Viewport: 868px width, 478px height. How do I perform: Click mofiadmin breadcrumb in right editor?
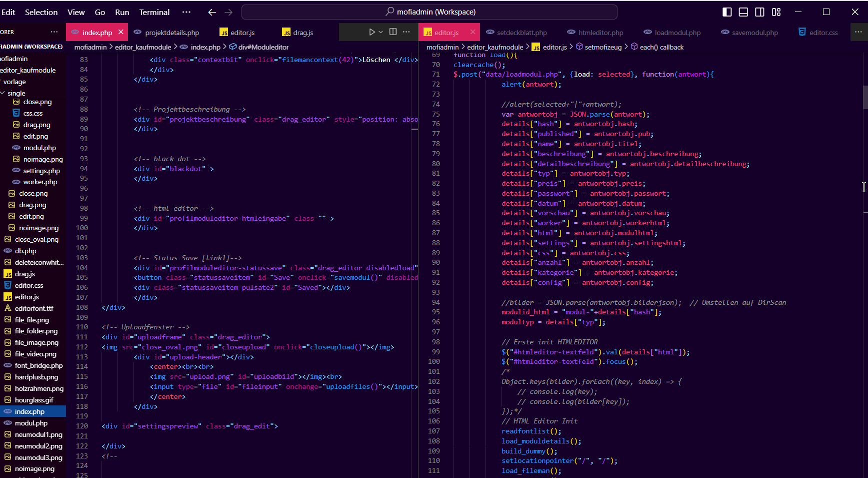point(442,47)
